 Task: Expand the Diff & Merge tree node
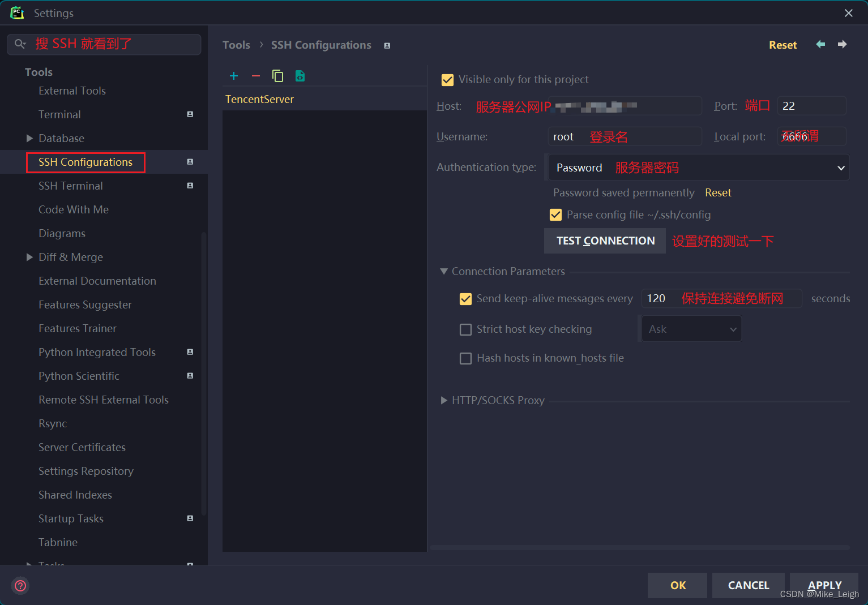29,257
